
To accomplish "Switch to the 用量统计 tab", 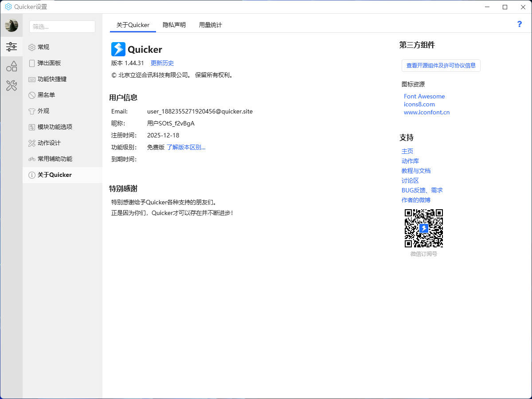I will coord(210,25).
